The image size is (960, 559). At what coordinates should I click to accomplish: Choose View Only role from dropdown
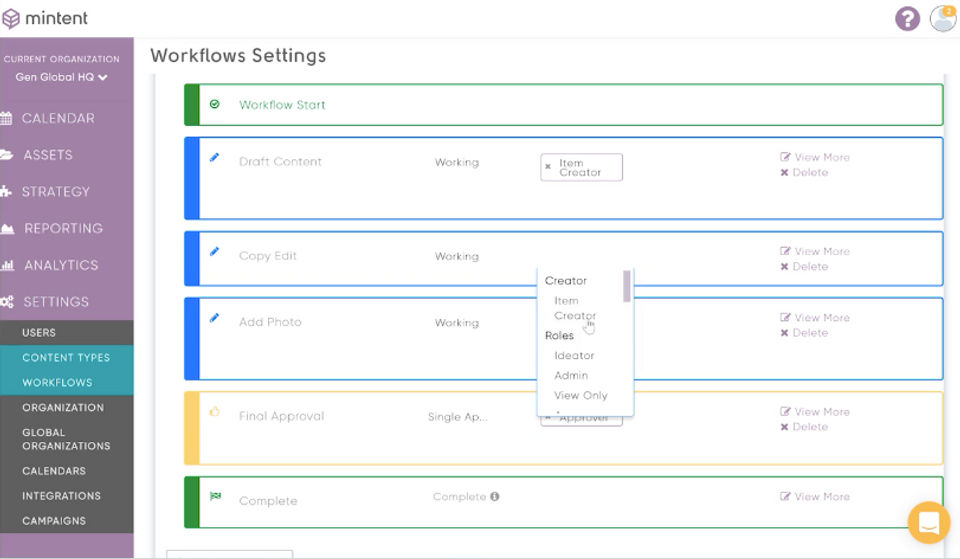[580, 396]
